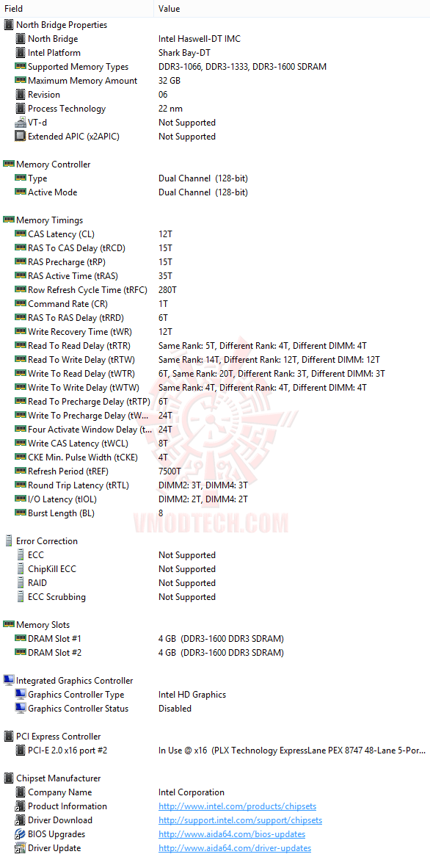430x868 pixels.
Task: Select the DRAM Slot #1 row
Action: (x=215, y=638)
